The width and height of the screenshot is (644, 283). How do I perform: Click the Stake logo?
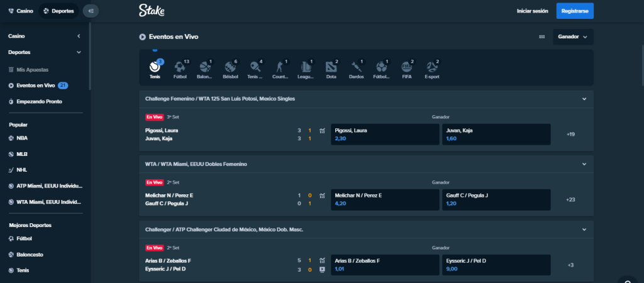(152, 11)
